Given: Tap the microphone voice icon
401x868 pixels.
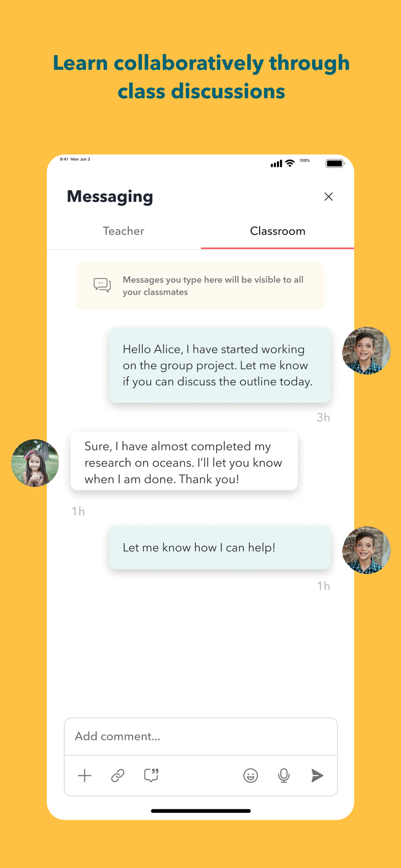Looking at the screenshot, I should point(284,776).
